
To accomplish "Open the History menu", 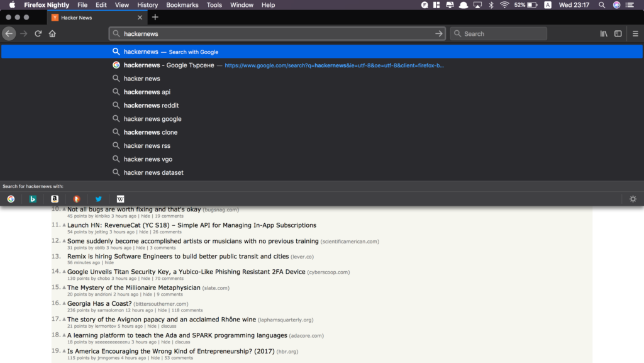I will pos(147,5).
